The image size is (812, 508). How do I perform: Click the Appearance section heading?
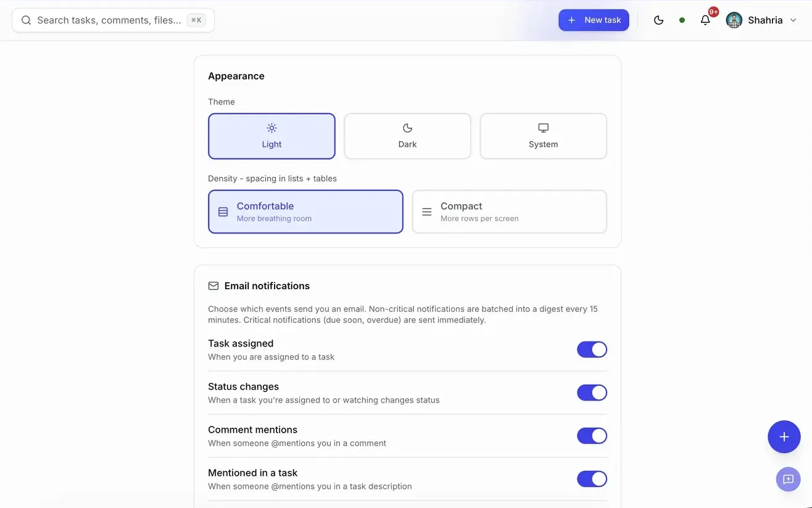(x=236, y=76)
